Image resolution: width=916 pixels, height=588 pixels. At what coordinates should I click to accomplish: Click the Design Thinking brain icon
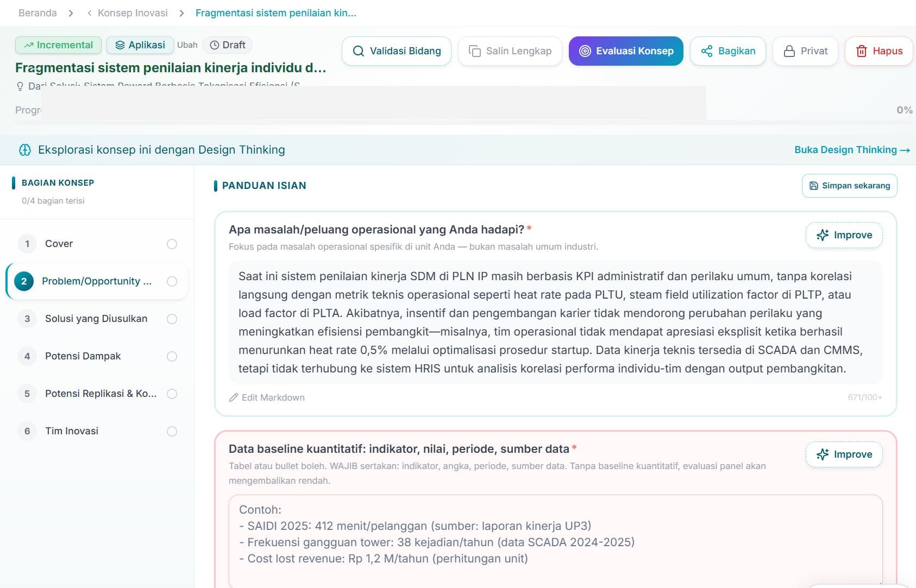point(25,150)
